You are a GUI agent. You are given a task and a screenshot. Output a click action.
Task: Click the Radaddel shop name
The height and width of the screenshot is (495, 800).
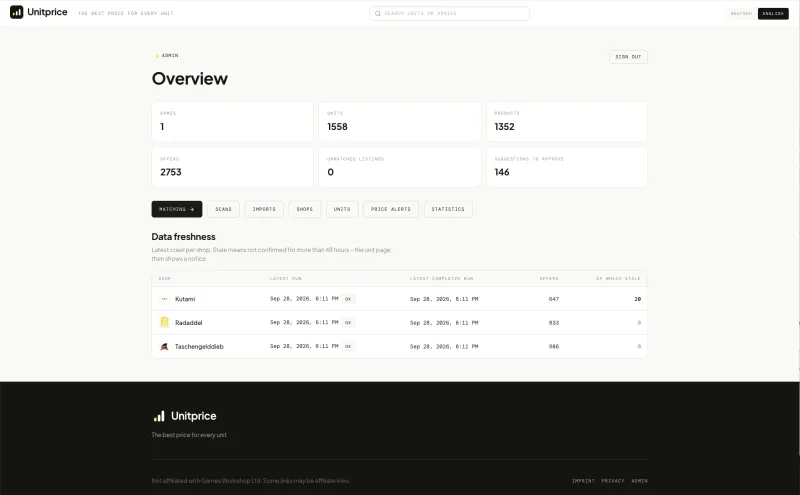point(188,323)
